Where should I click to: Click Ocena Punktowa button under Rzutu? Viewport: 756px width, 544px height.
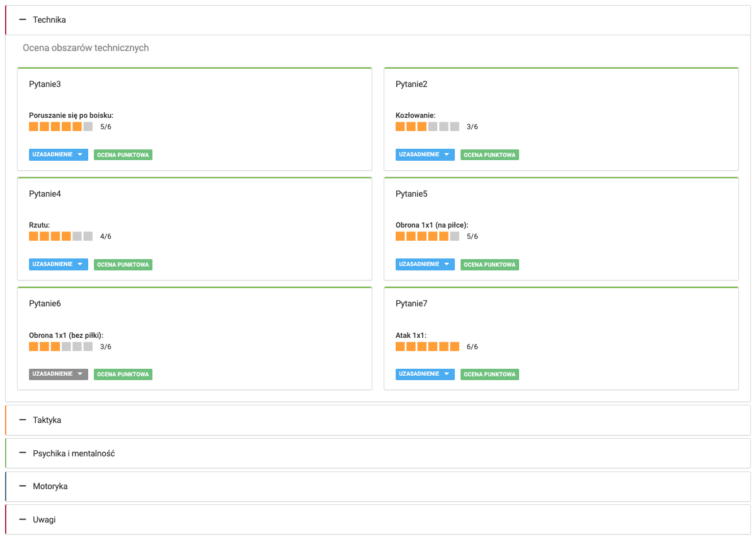coord(123,265)
